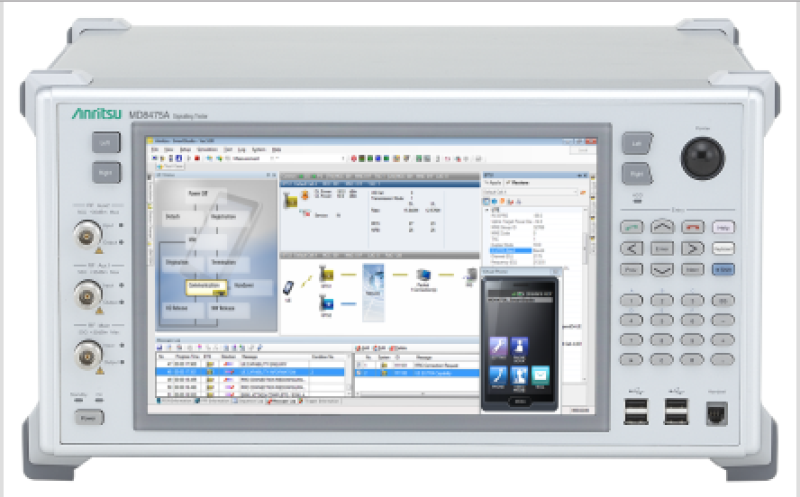Viewport: 800px width, 497px height.
Task: Click the Packet Correspondence computer icon
Action: [x=423, y=276]
